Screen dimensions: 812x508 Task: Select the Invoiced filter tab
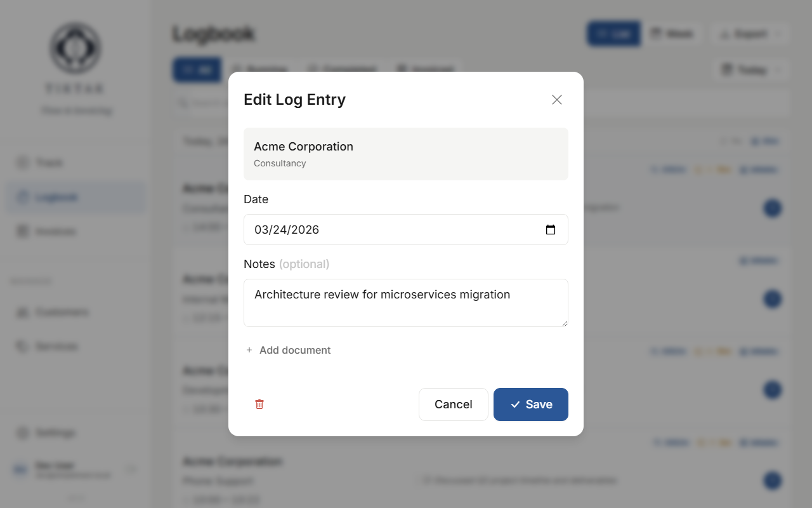[x=426, y=70]
